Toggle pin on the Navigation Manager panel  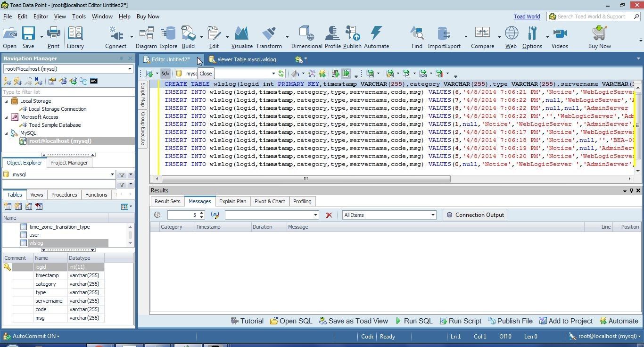pyautogui.click(x=122, y=58)
